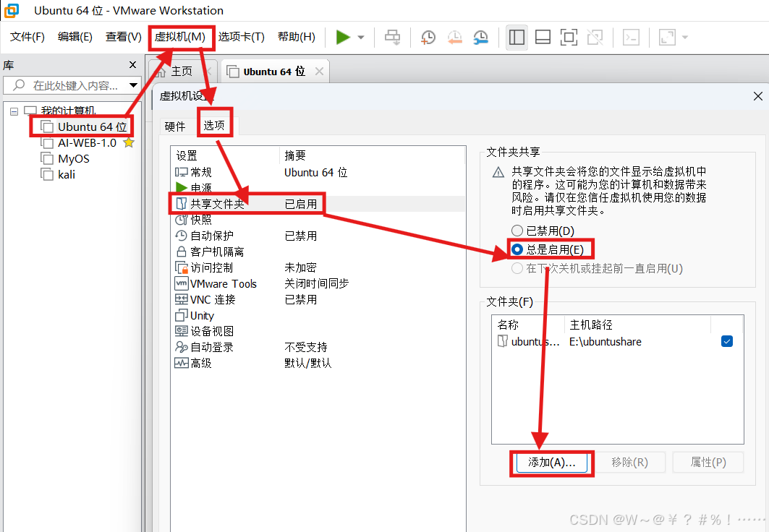Select the 自动登录 settings row
This screenshot has height=532, width=769.
318,347
